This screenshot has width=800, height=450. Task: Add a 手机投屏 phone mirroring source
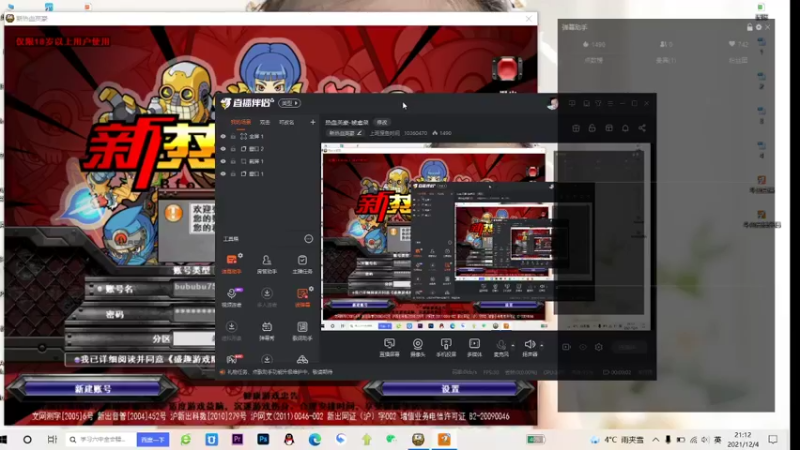(x=446, y=347)
